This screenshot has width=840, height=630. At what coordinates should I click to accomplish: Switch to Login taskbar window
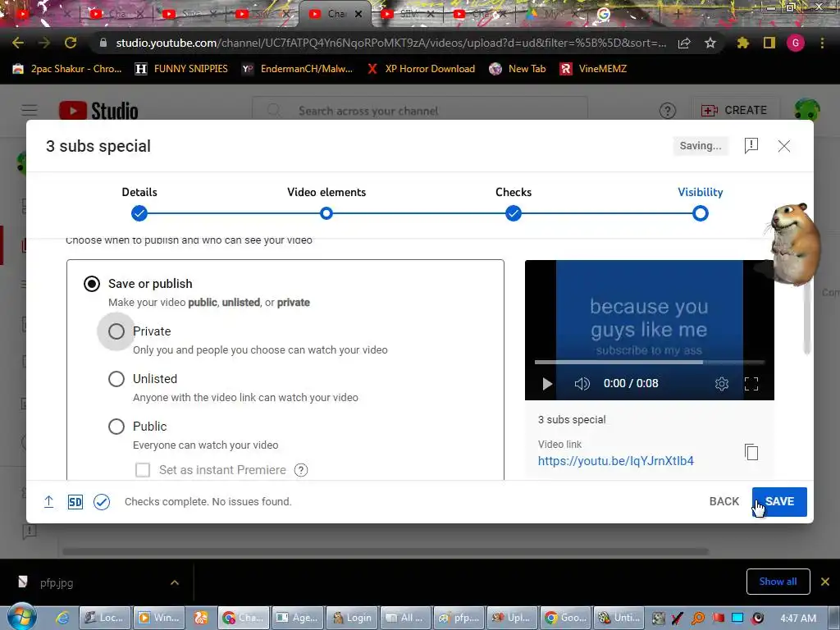click(x=351, y=618)
